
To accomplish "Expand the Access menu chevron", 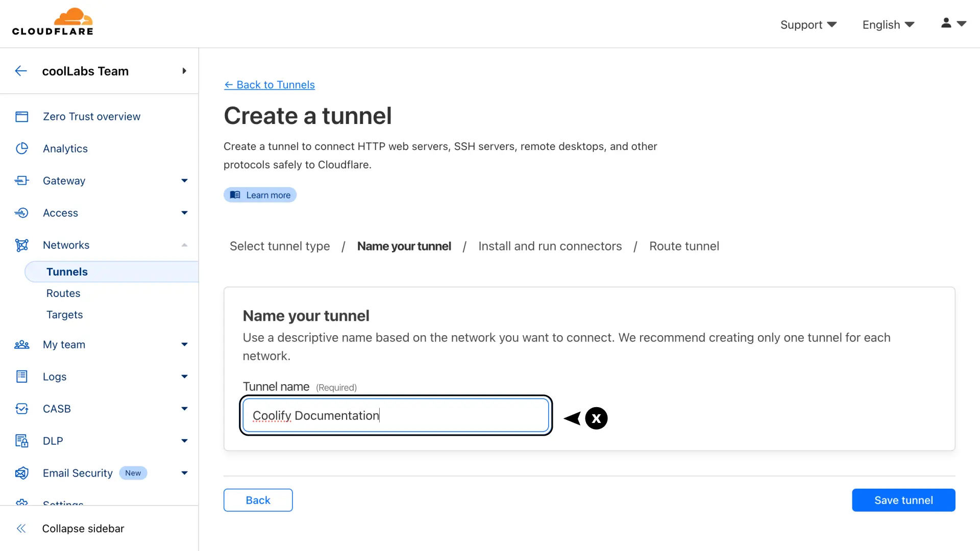I will (184, 213).
